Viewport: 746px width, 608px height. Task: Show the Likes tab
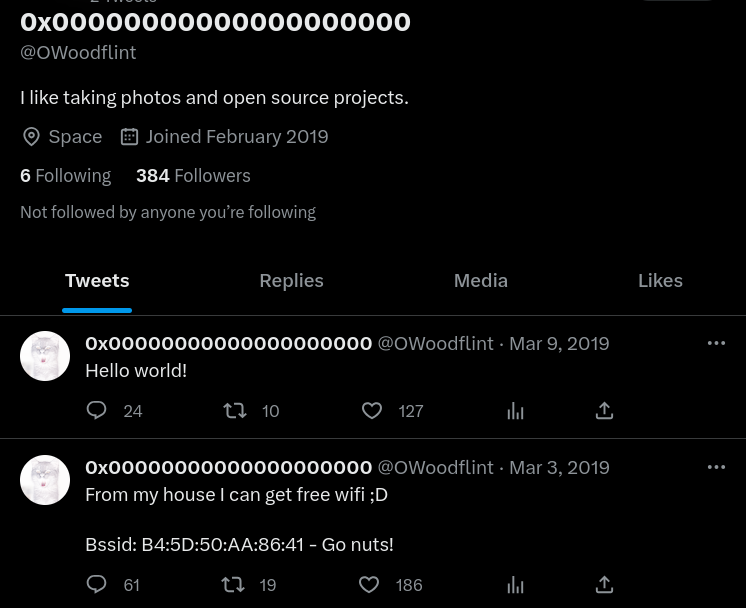click(x=660, y=280)
